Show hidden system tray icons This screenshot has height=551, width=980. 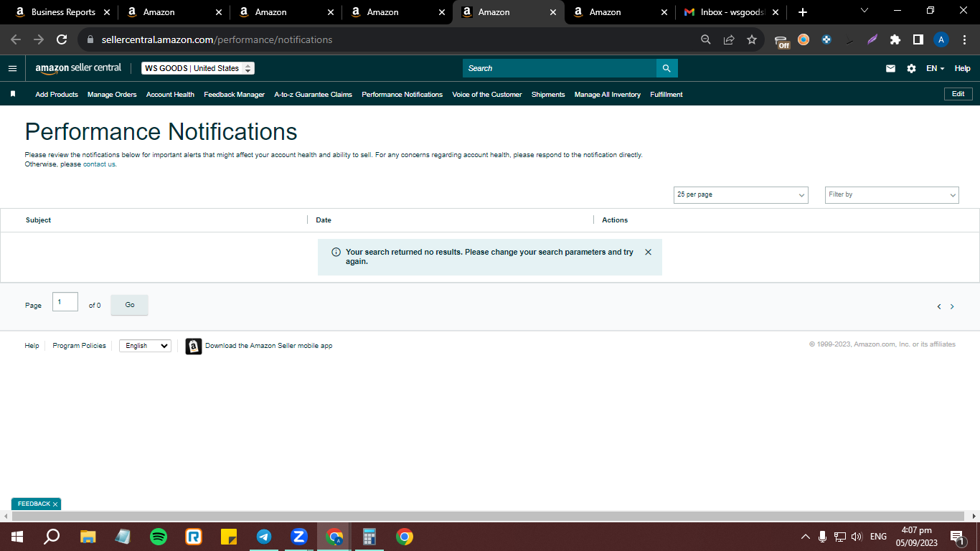(805, 537)
